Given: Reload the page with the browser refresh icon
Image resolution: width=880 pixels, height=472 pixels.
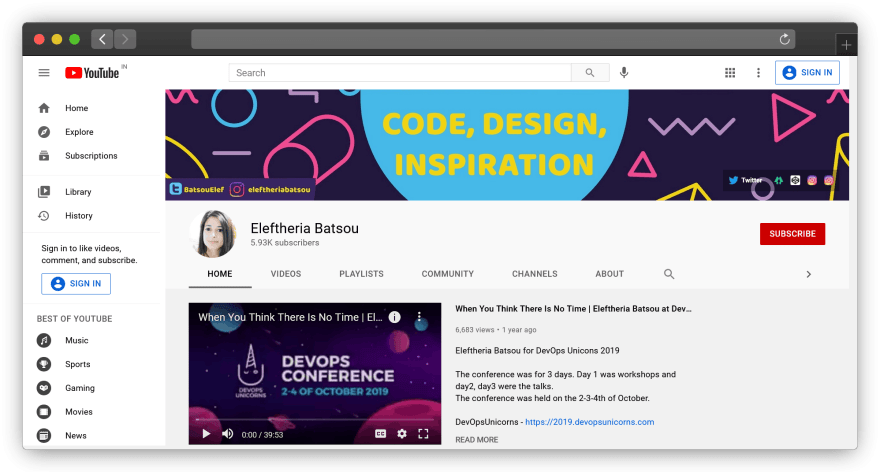Looking at the screenshot, I should coord(785,39).
